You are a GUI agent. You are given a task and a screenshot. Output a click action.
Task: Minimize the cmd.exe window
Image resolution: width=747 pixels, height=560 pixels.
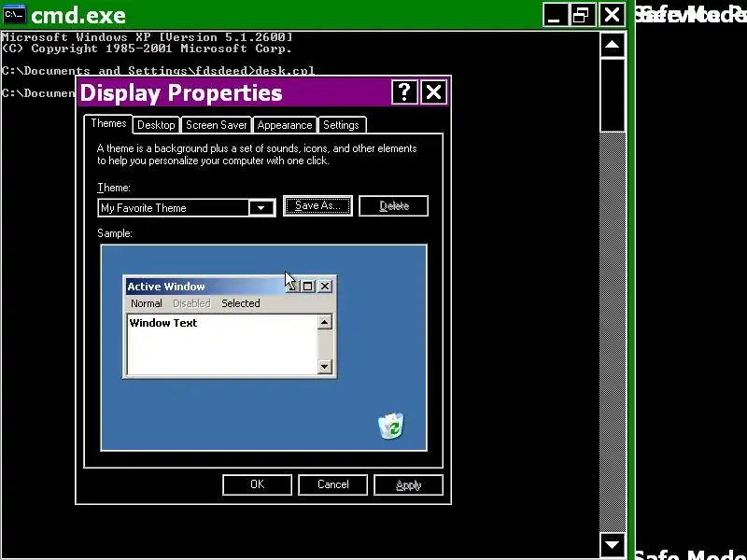pyautogui.click(x=555, y=15)
